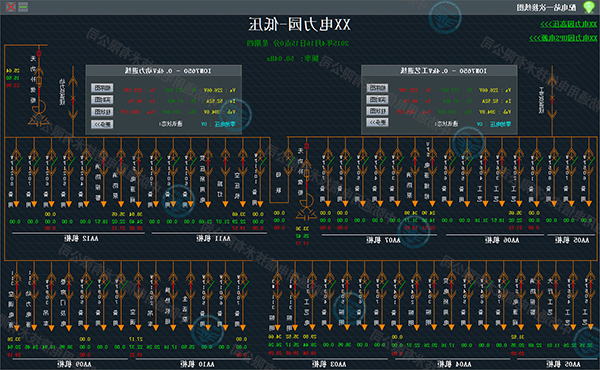Click the AA03 机柜 cabinet label

tap(329, 364)
